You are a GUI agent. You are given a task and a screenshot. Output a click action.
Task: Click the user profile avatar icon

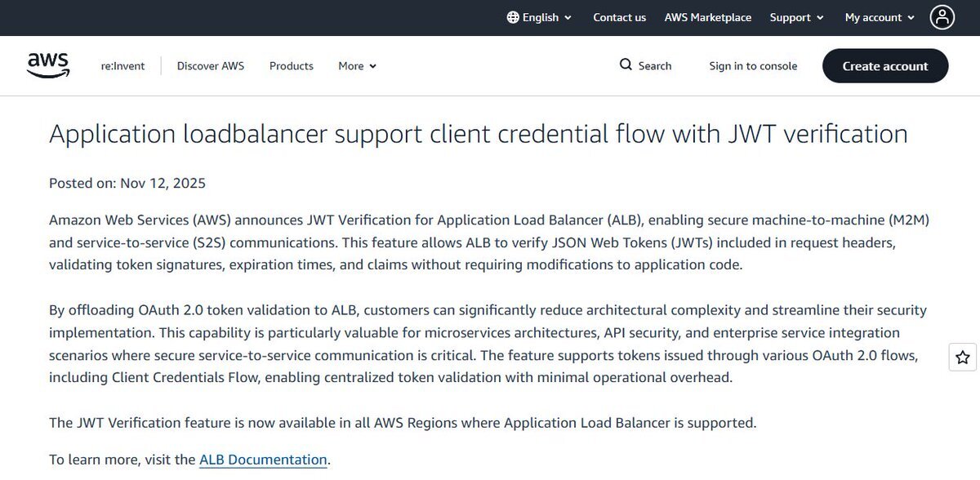pyautogui.click(x=942, y=17)
